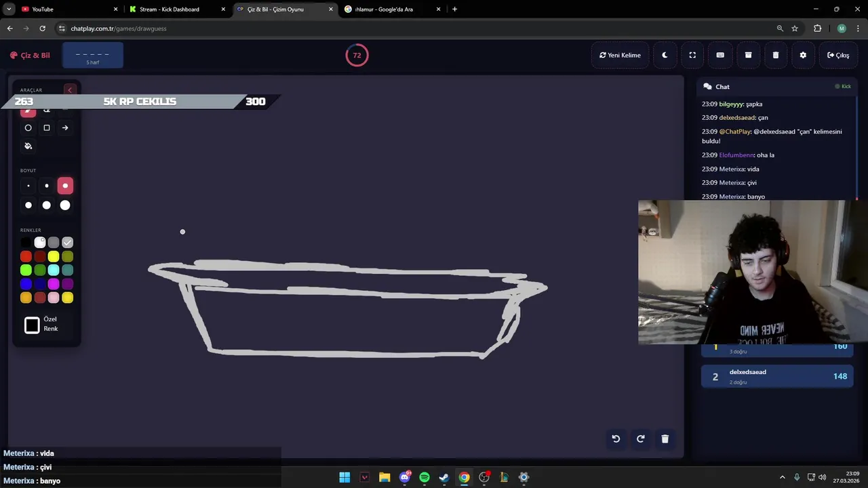868x488 pixels.
Task: Click delxedsaead scoreboard row
Action: point(777,376)
